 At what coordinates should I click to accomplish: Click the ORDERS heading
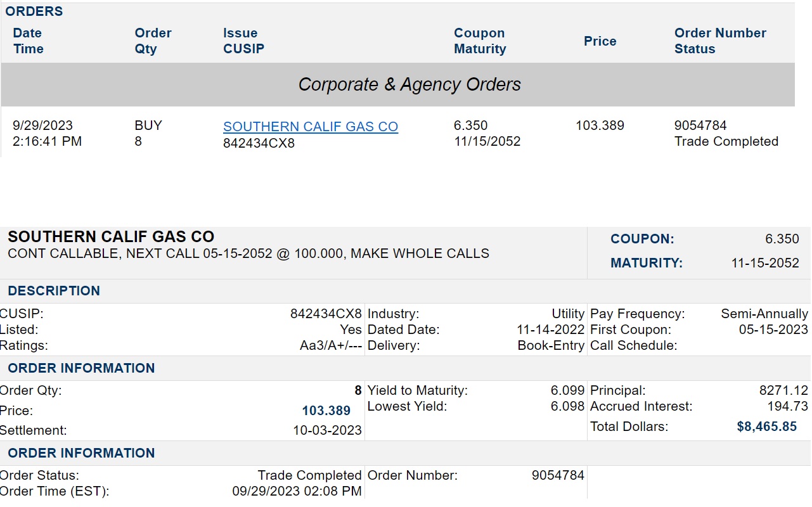34,11
